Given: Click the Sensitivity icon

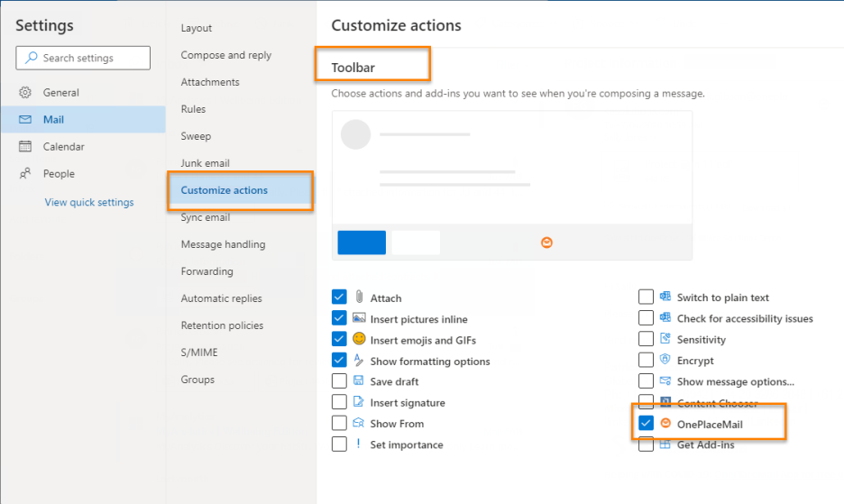Looking at the screenshot, I should coord(665,339).
